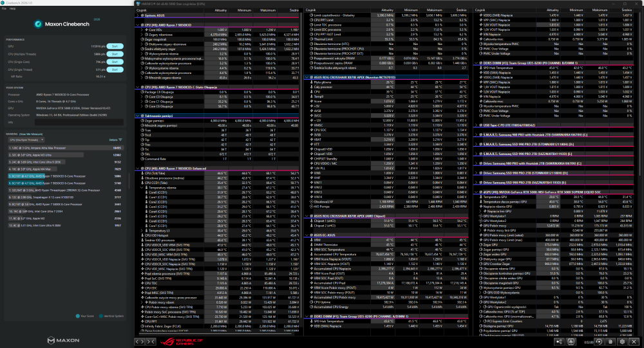
Task: Click the HWiNFO tray/home icon button
Action: 571,342
